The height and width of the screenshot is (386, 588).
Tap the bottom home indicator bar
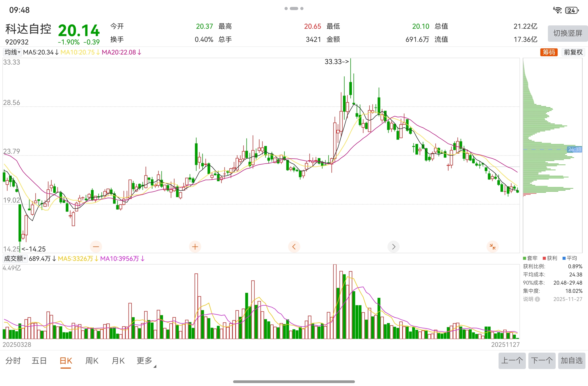(x=294, y=382)
